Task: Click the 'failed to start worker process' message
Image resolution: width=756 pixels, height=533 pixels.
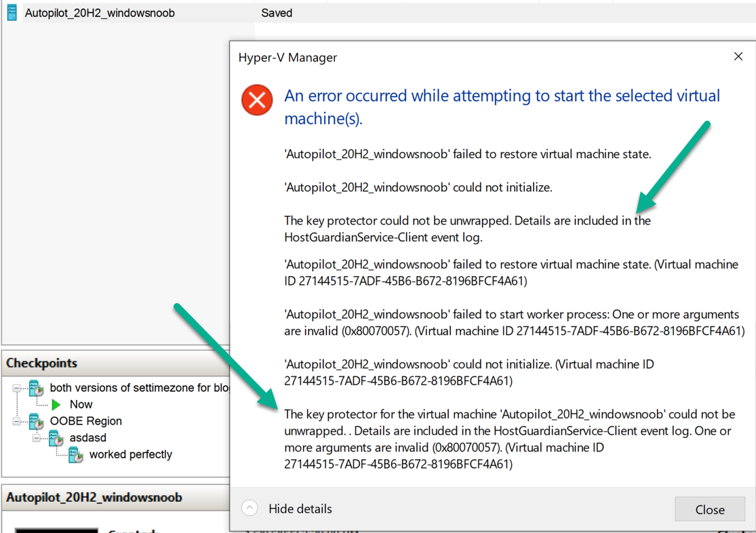Action: coord(514,322)
